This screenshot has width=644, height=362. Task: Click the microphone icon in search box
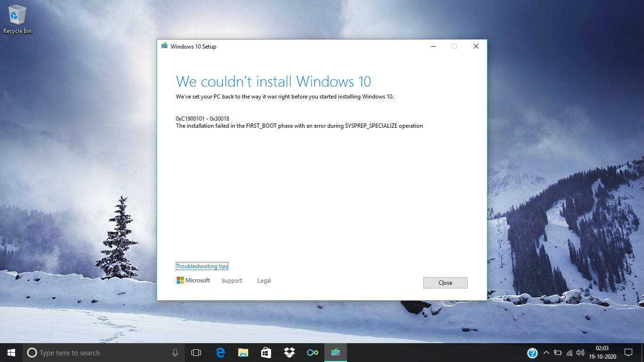175,353
